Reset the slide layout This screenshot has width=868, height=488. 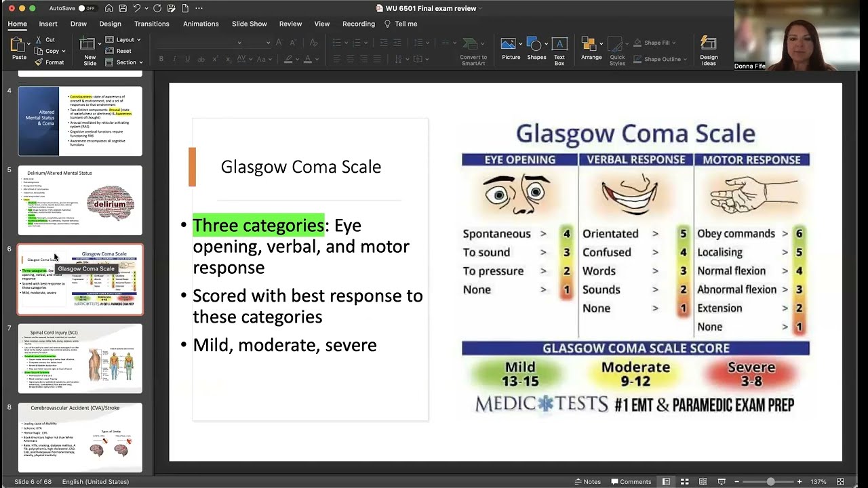click(119, 51)
